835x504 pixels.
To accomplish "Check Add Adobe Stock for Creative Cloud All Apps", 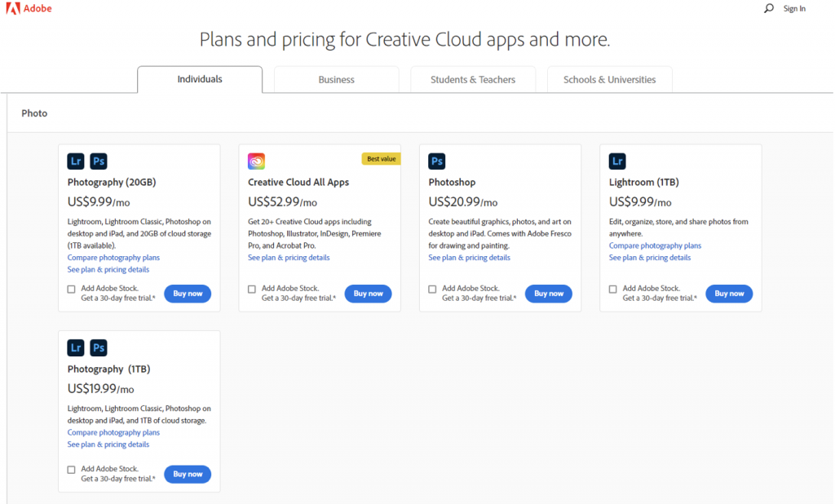I will 252,289.
